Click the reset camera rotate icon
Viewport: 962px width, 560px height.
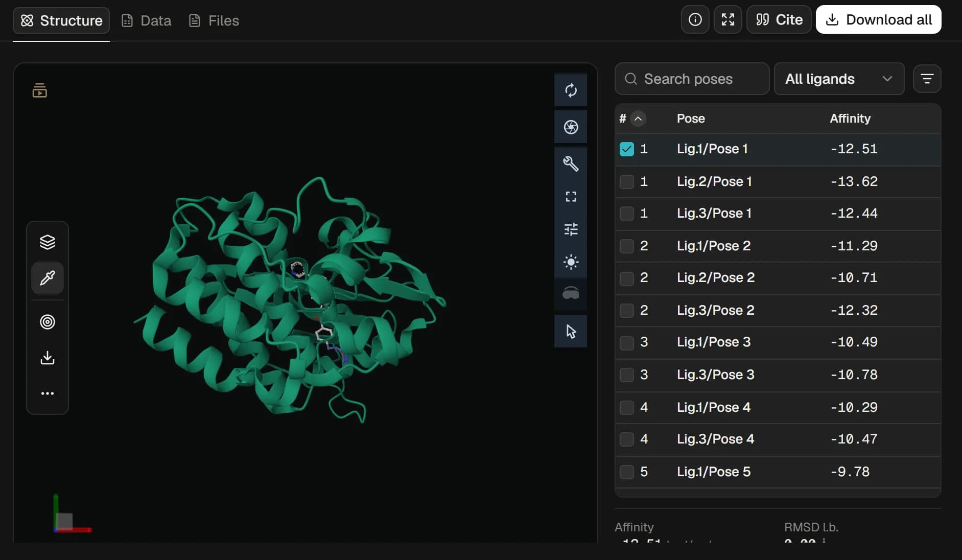tap(571, 90)
